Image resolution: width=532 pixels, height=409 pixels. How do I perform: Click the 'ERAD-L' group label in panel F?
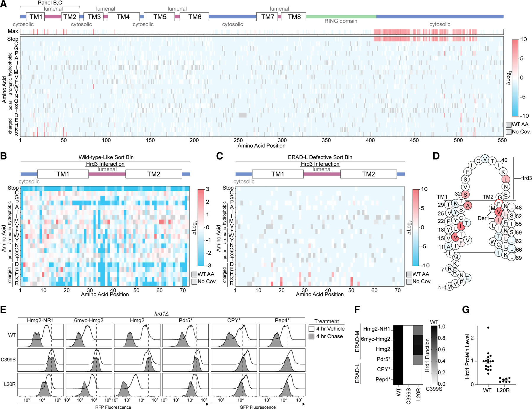(357, 374)
